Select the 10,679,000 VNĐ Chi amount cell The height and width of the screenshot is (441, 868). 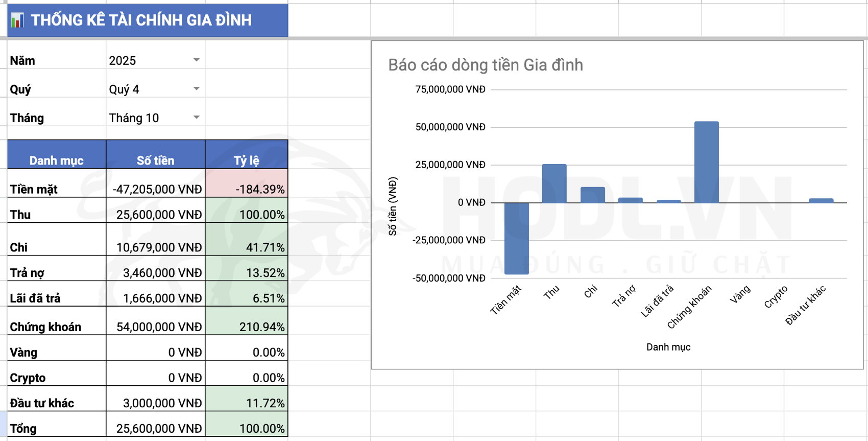click(155, 247)
